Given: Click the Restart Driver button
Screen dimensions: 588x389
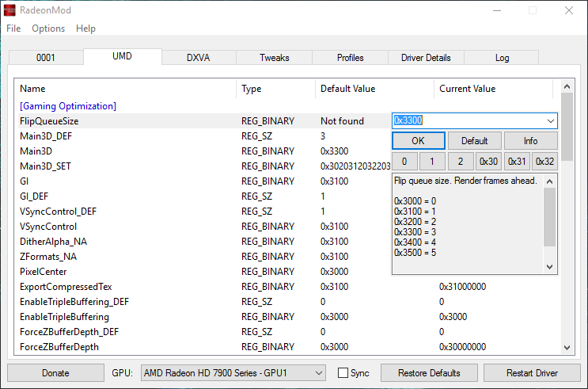Looking at the screenshot, I should [532, 373].
